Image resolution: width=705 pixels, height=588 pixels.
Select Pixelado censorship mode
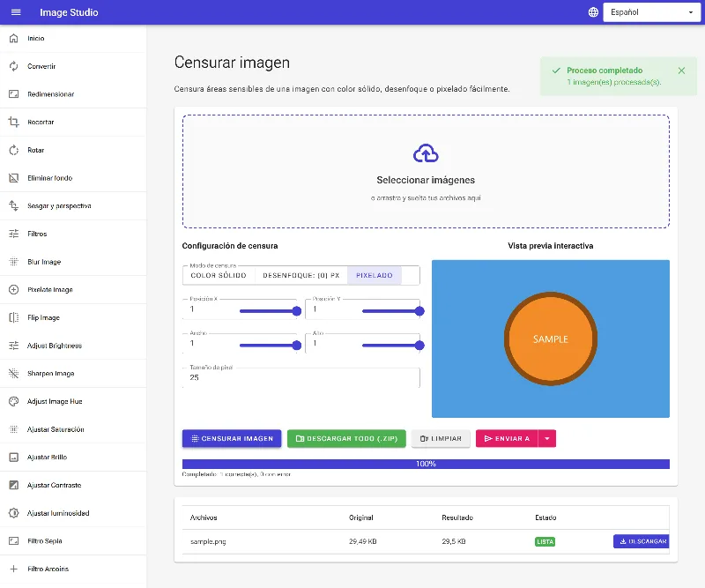(x=374, y=275)
